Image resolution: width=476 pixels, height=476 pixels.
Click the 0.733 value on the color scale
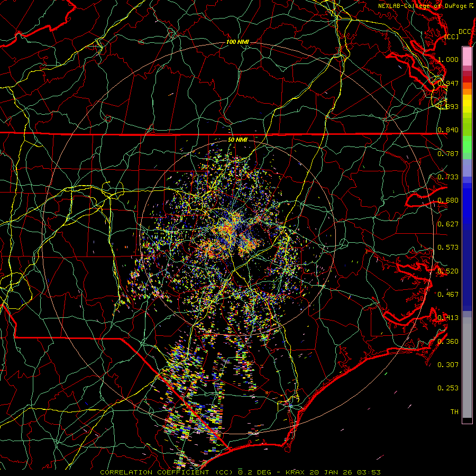coord(448,177)
